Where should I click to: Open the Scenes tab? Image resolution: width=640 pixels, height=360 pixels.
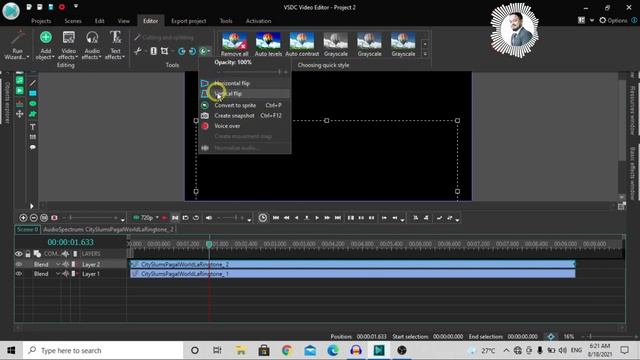(73, 21)
